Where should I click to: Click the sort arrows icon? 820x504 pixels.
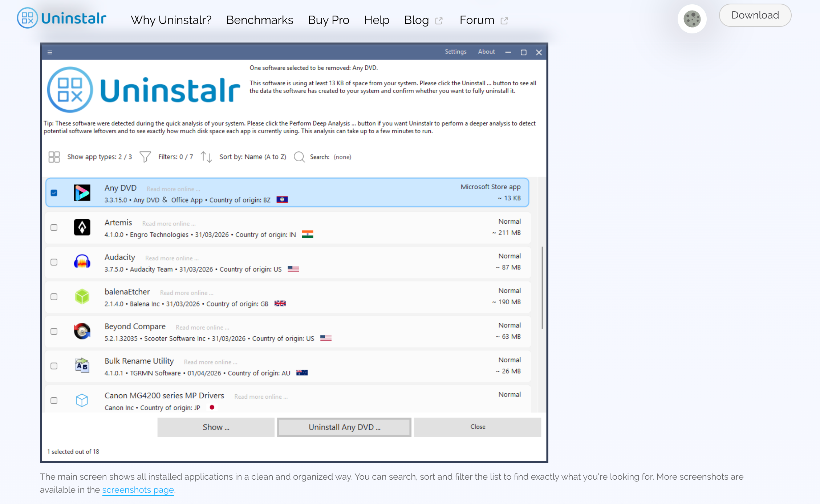pyautogui.click(x=206, y=157)
